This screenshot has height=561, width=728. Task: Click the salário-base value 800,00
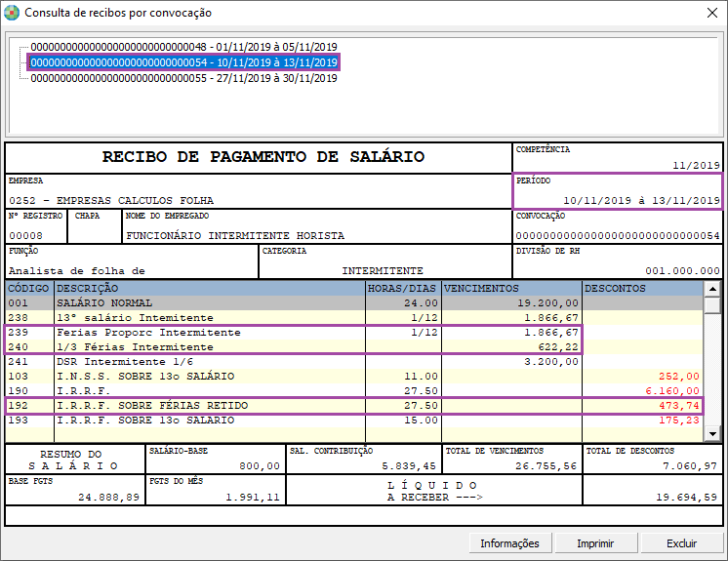260,466
